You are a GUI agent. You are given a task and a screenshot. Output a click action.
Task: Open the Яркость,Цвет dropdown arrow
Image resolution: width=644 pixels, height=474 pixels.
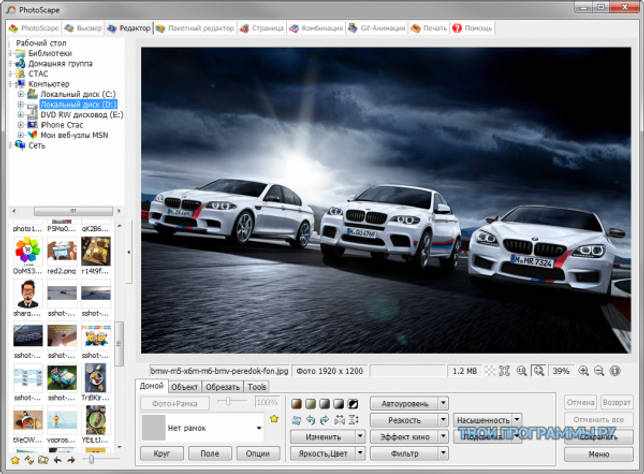click(360, 453)
